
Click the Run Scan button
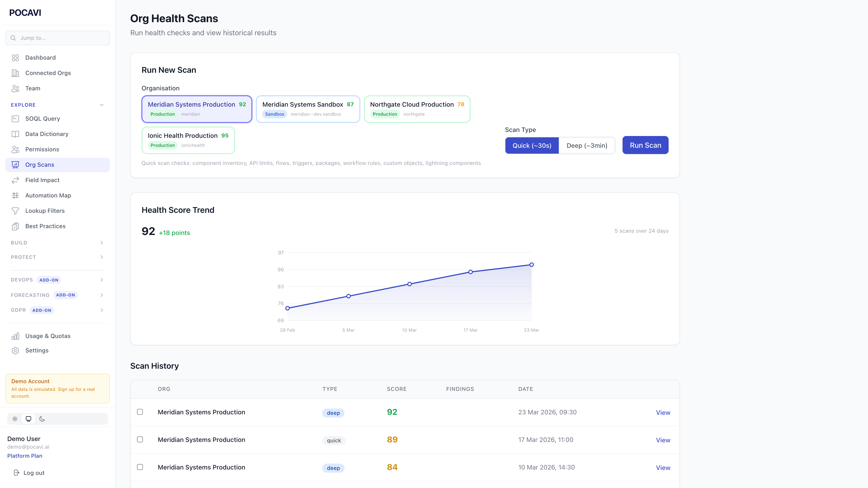click(645, 145)
